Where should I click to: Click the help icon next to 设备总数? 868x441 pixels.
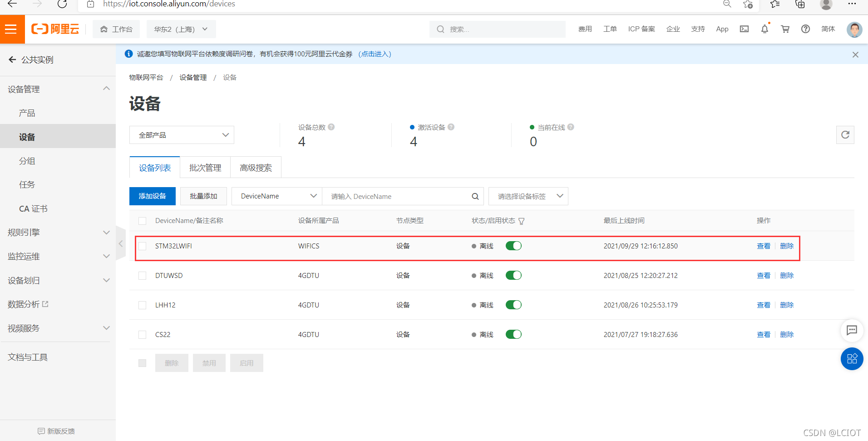[x=331, y=127]
